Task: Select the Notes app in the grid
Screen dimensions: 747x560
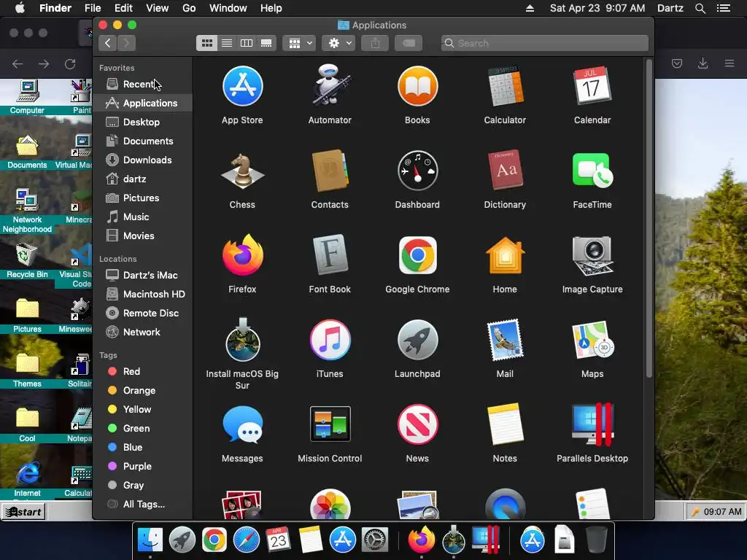Action: (x=505, y=424)
